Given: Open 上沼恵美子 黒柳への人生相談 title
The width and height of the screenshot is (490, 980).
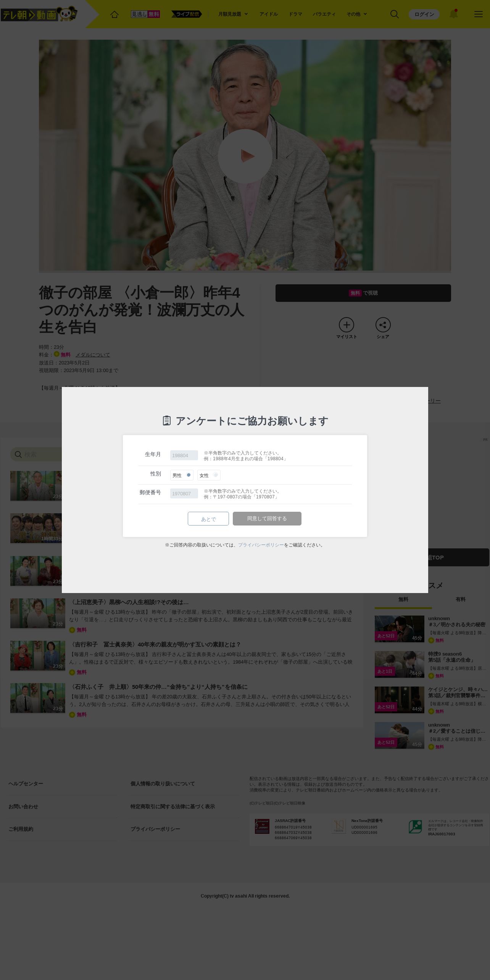Looking at the screenshot, I should tap(129, 602).
